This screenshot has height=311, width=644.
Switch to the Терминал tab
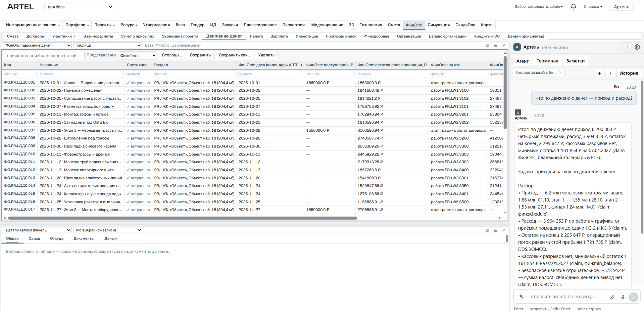coord(547,61)
